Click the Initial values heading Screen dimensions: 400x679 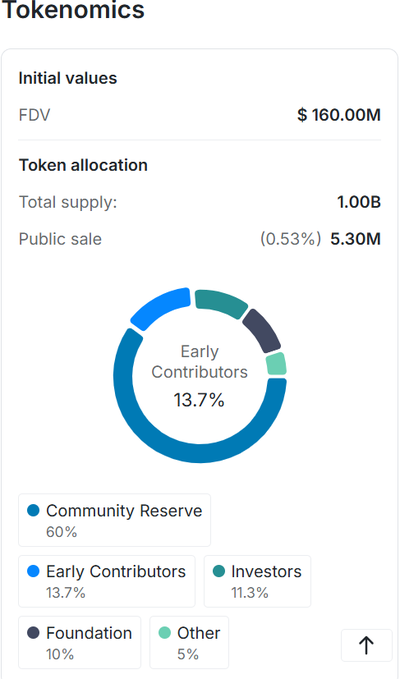point(68,78)
